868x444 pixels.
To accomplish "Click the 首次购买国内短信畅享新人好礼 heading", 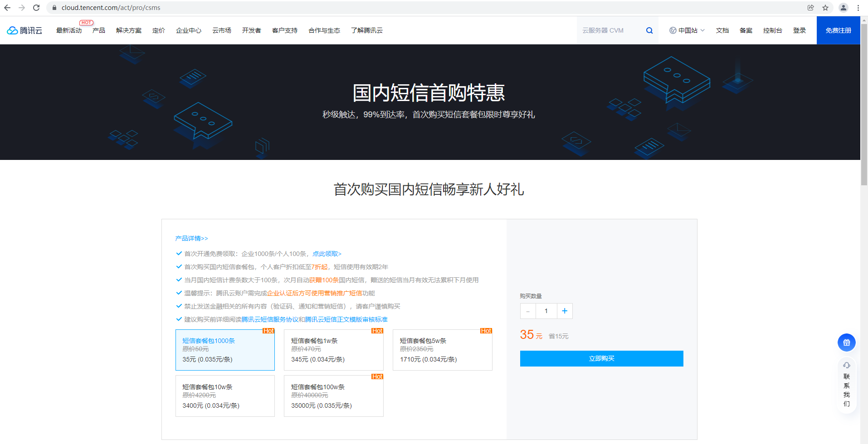I will (429, 189).
